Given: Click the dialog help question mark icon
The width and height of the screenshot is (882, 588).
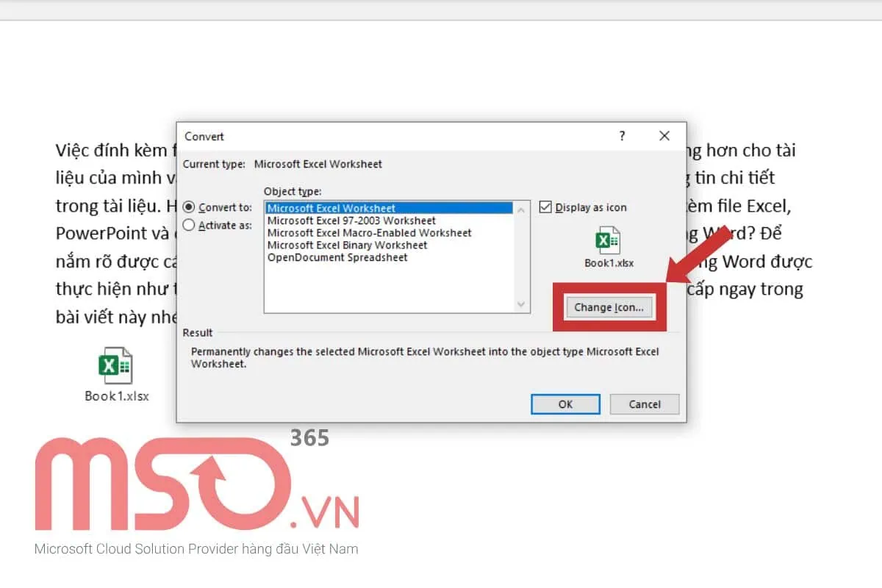Looking at the screenshot, I should click(622, 136).
